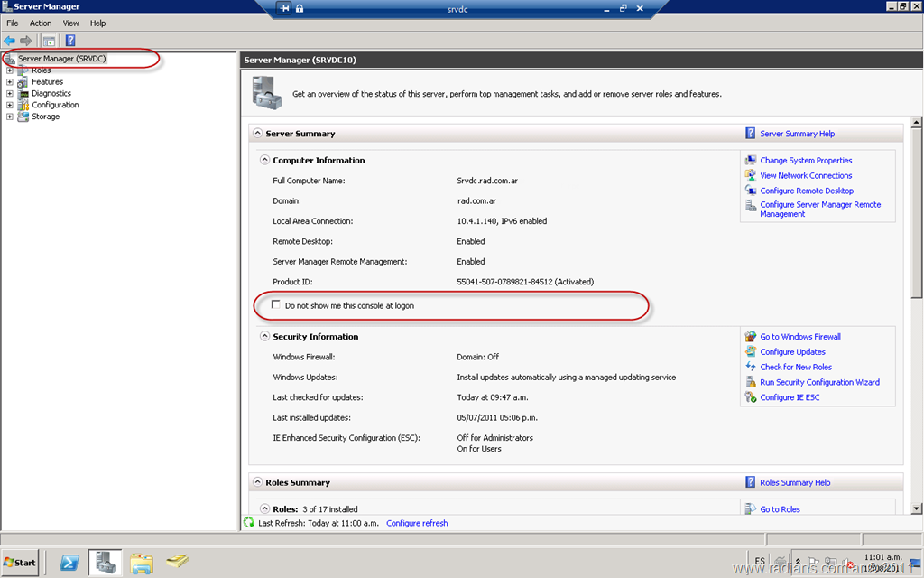Viewport: 924px width, 578px height.
Task: Click the Go to Windows Firewall icon
Action: tap(751, 337)
